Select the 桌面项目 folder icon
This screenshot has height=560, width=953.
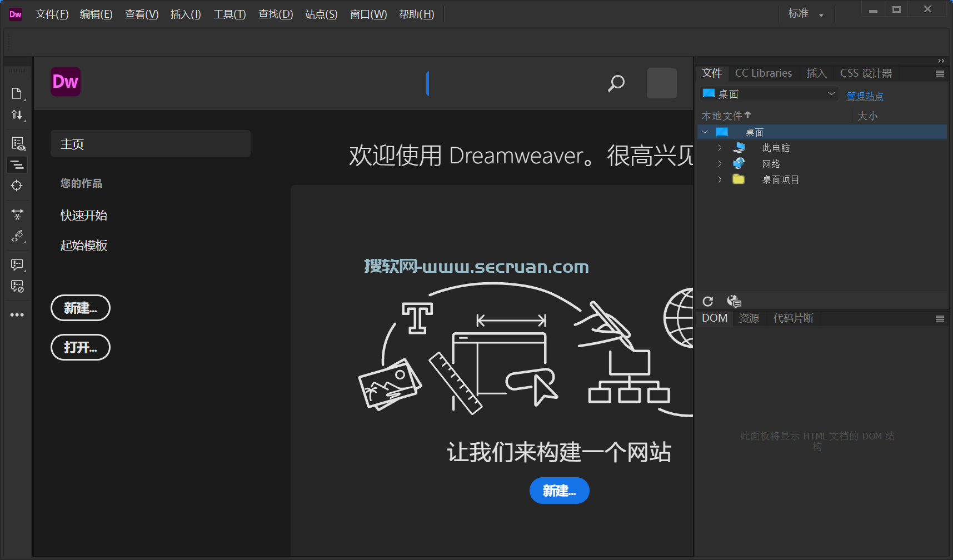pyautogui.click(x=739, y=179)
